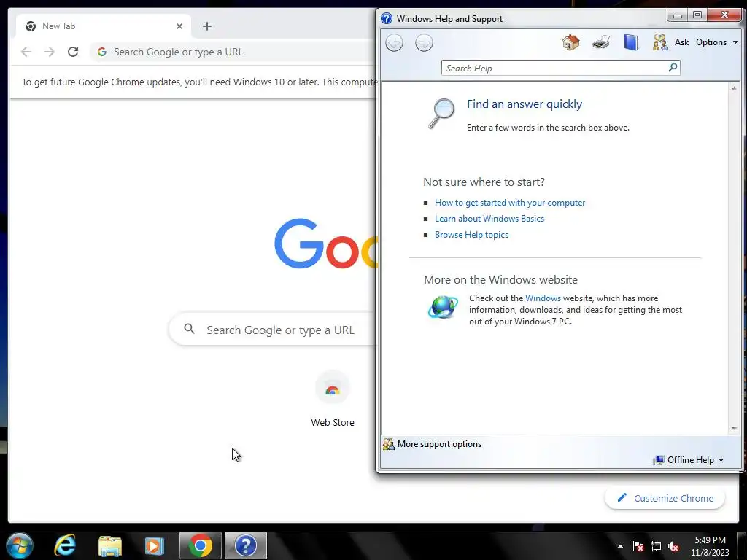Viewport: 747px width, 560px height.
Task: Click the Search Help magnifier button
Action: coord(673,68)
